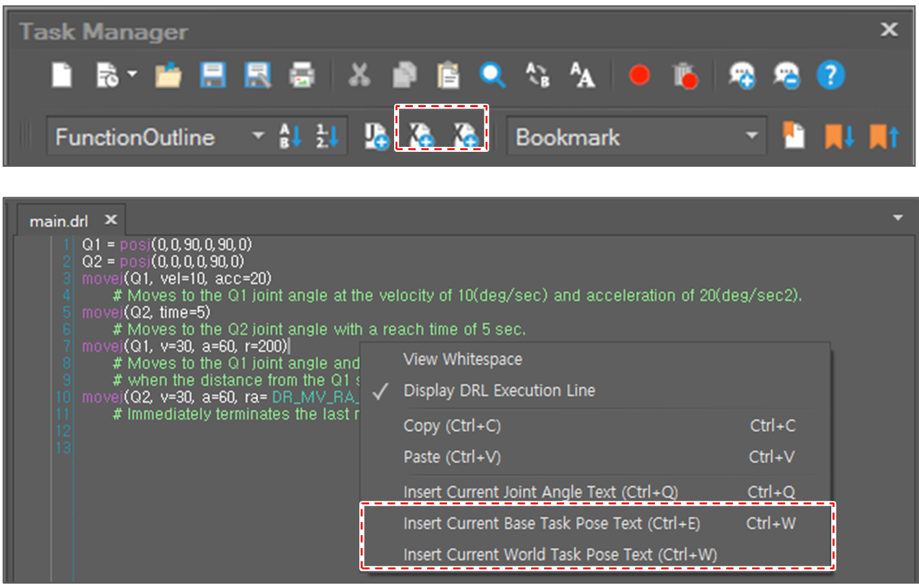Select Insert Current Base Task Pose Text
The width and height of the screenshot is (919, 588).
click(x=552, y=524)
